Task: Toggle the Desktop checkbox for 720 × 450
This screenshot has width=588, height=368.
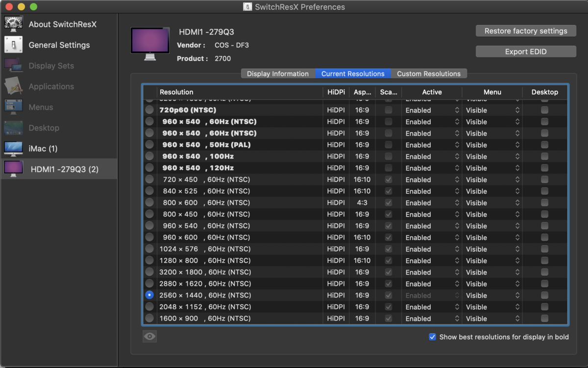Action: coord(544,180)
